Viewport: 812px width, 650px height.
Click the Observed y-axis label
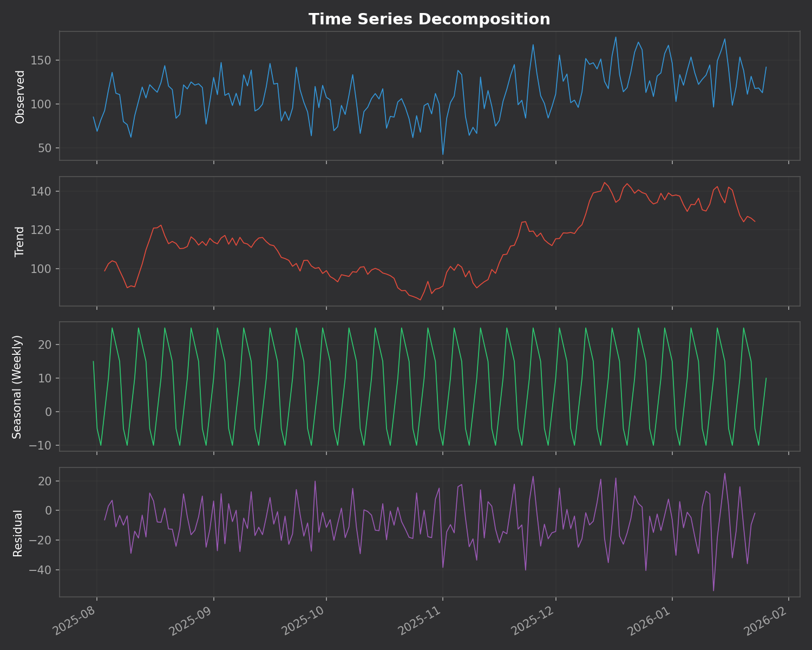20,96
